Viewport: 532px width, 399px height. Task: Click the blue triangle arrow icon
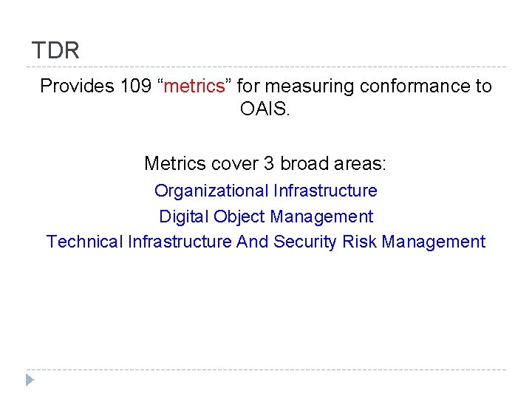(30, 380)
